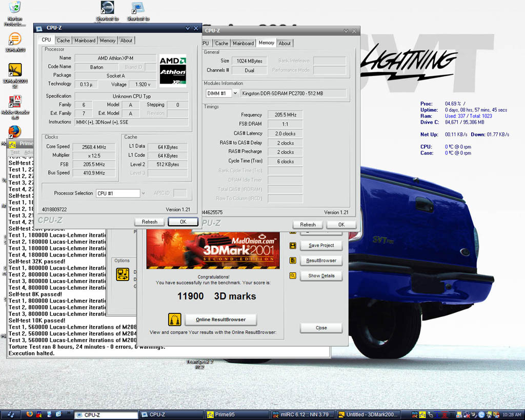This screenshot has width=525, height=420.
Task: Expand the quick launch overflow chevron
Action: (69, 413)
